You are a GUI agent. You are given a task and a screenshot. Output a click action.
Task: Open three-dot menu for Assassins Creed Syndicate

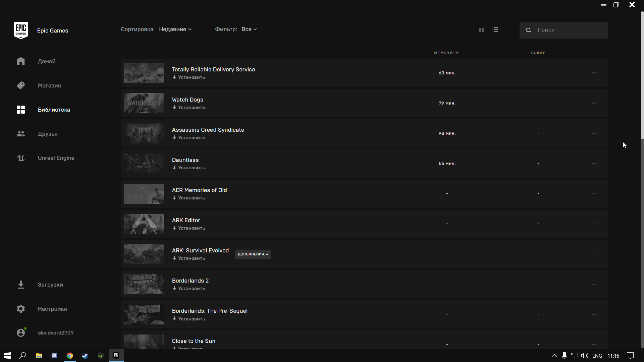click(594, 133)
